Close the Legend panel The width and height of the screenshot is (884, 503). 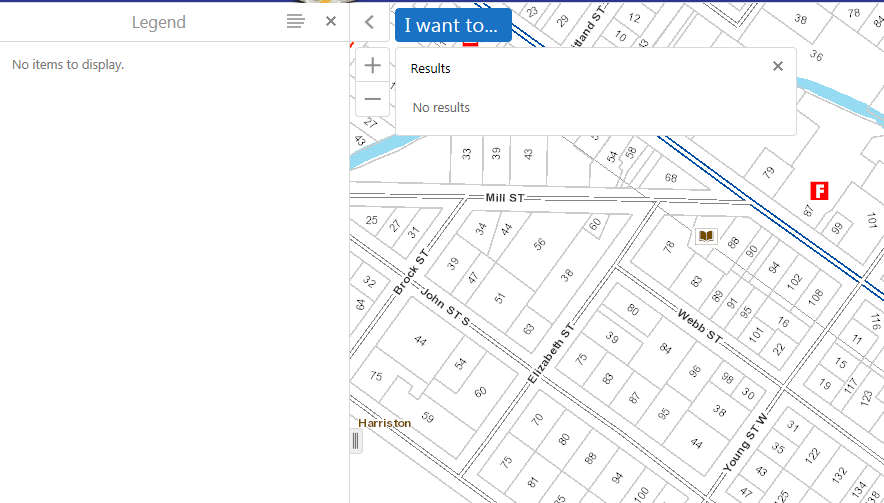click(x=331, y=21)
